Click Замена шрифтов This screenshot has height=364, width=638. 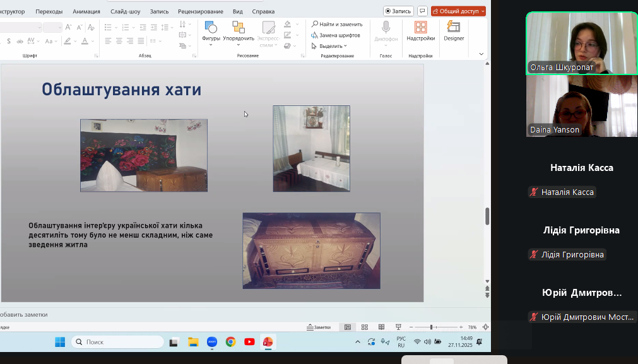[335, 35]
